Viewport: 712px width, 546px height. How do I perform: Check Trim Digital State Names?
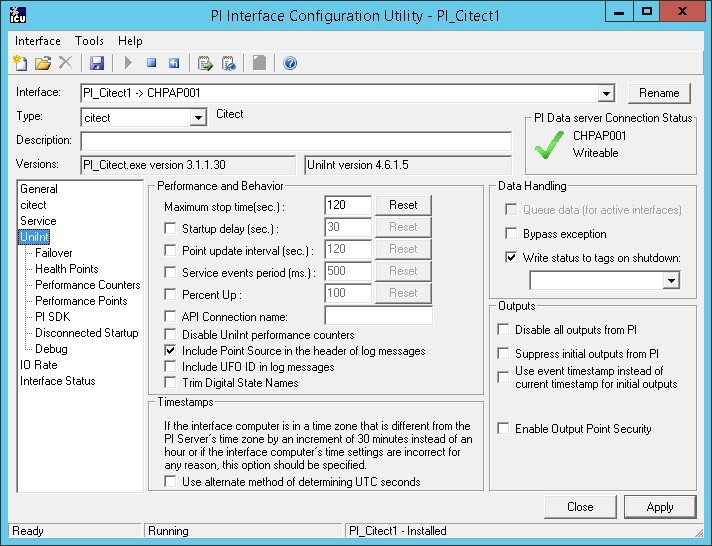(170, 382)
